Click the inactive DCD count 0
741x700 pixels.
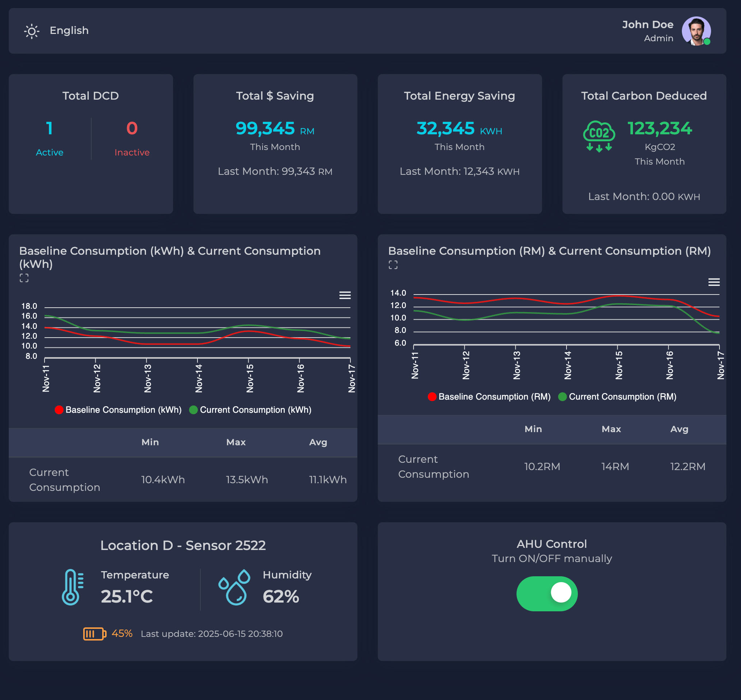[x=132, y=128]
